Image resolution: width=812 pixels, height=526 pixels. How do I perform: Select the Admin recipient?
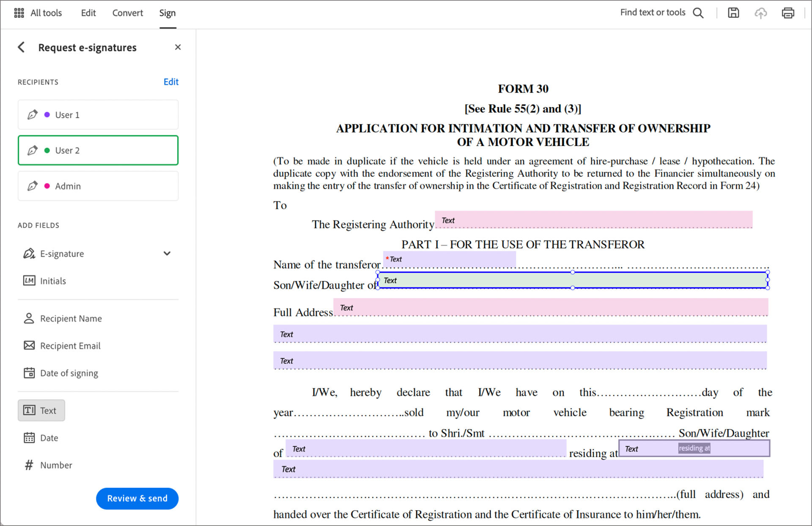(x=98, y=186)
